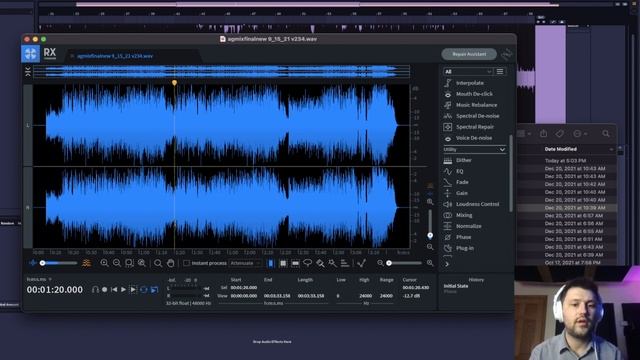
Task: Select the Time selection tool
Action: 271,263
